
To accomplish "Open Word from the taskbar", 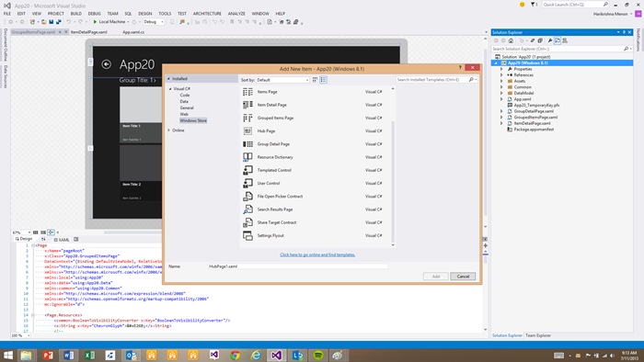I will pyautogui.click(x=69, y=355).
